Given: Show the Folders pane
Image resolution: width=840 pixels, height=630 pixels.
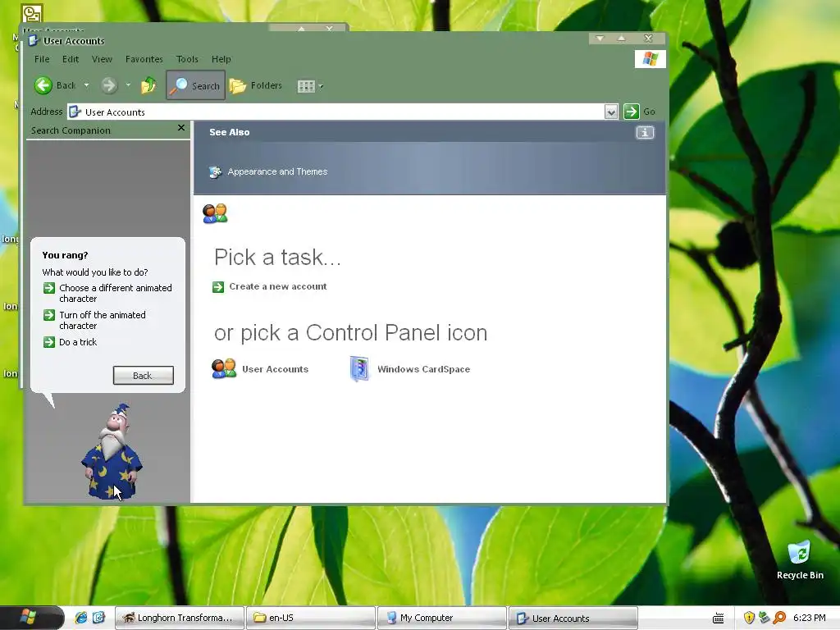Looking at the screenshot, I should pyautogui.click(x=256, y=85).
